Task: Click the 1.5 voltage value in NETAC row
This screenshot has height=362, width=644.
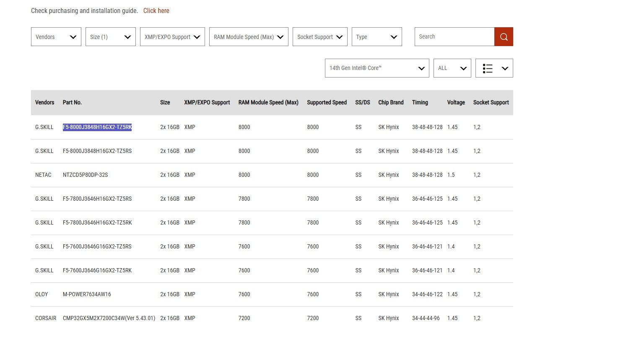Action: click(451, 175)
